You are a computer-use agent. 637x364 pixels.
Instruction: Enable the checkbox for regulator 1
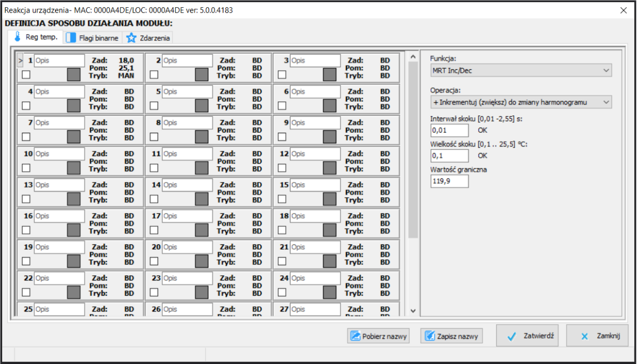[x=26, y=75]
